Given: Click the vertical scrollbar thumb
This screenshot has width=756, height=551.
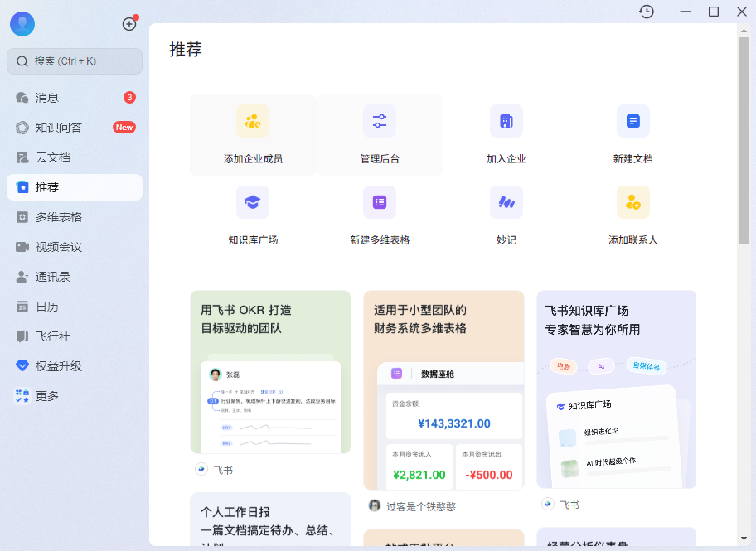Looking at the screenshot, I should point(744,141).
